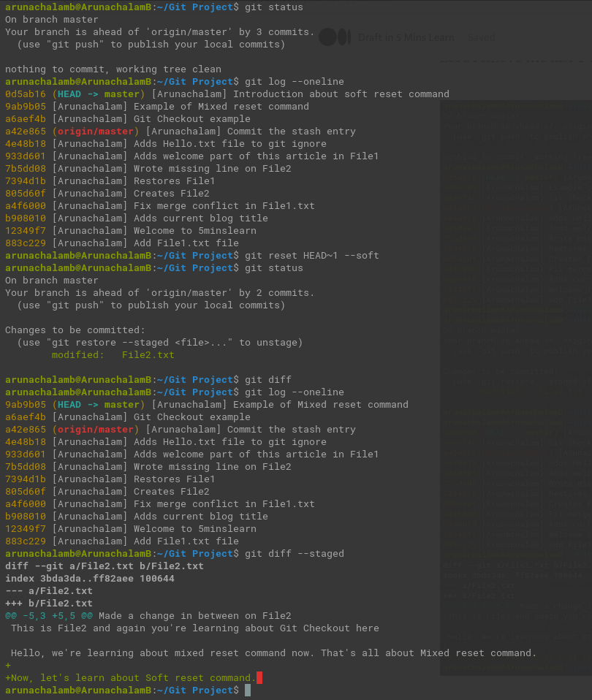Click the 'Changes to be committed:' heading
Screen dimensions: 592x700
pyautogui.click(x=75, y=330)
